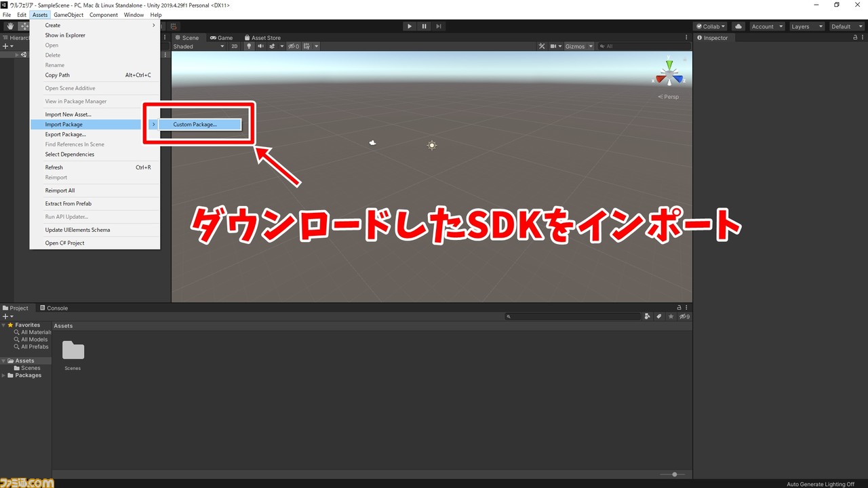Toggle scene lighting lightbulb icon
The width and height of the screenshot is (868, 488).
coord(249,46)
